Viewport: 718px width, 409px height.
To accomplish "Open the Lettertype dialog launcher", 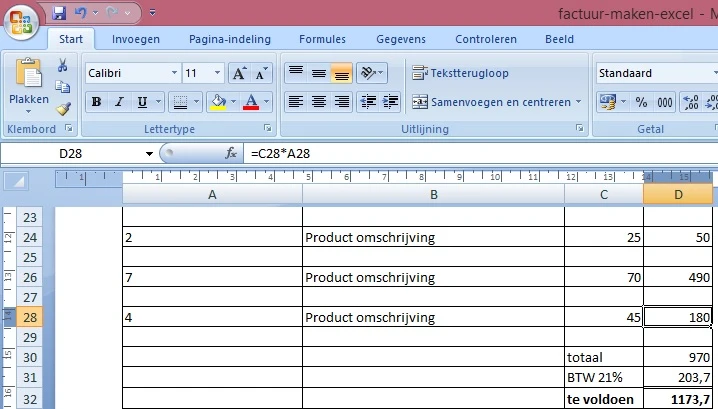I will (268, 129).
